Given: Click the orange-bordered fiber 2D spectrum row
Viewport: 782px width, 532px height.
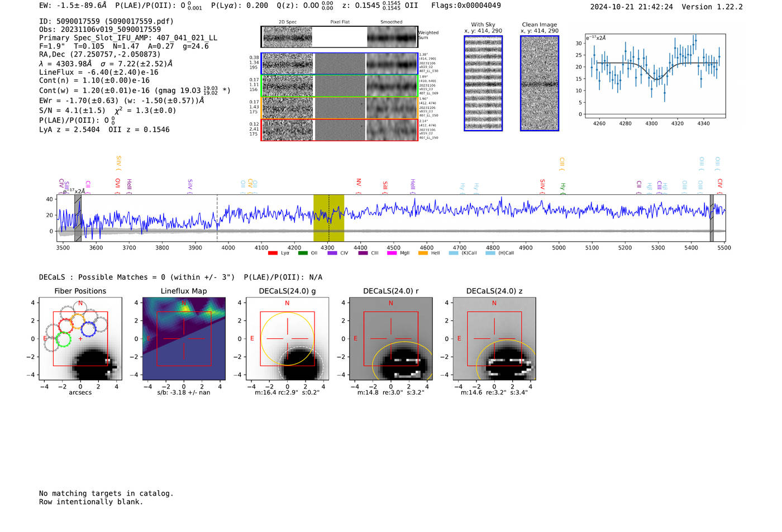Looking at the screenshot, I should [340, 108].
